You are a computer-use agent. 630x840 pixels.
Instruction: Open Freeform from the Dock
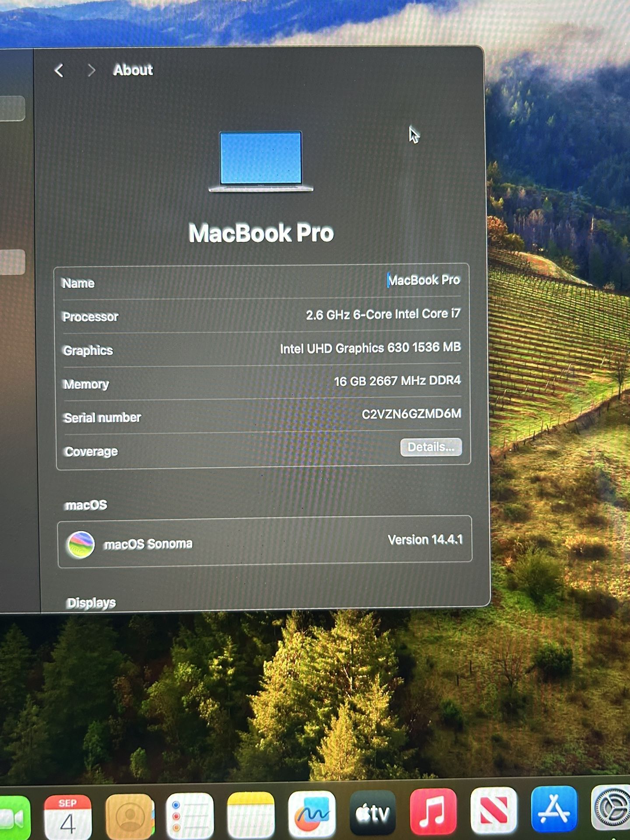click(x=312, y=813)
